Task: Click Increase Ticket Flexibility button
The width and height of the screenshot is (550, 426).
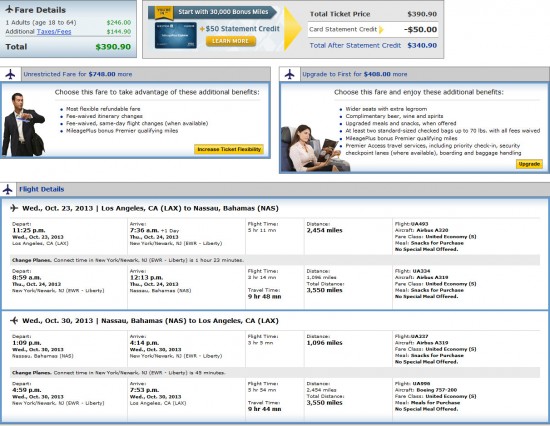Action: (x=229, y=149)
